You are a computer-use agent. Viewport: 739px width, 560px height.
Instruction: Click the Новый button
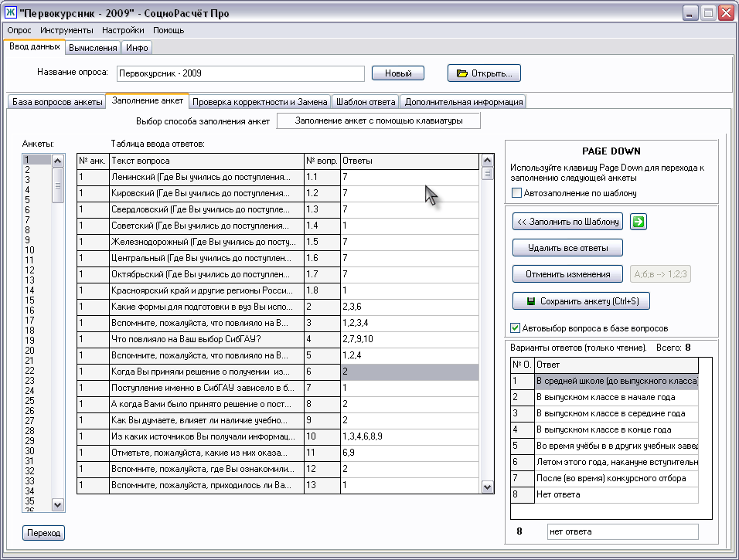398,73
